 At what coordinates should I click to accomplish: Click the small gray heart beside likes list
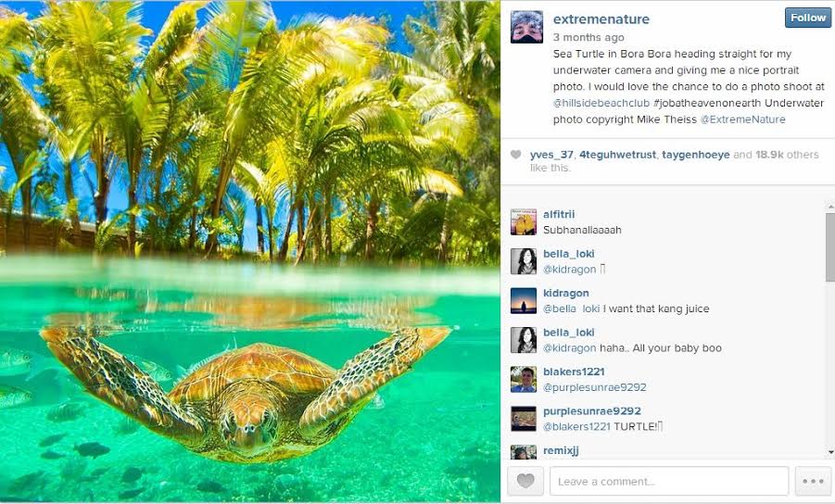pyautogui.click(x=516, y=155)
